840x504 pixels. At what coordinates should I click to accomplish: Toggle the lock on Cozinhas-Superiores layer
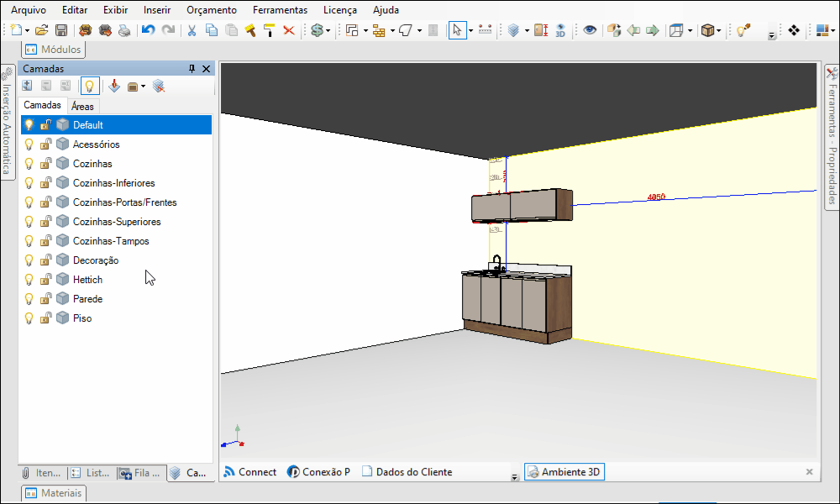click(x=46, y=221)
